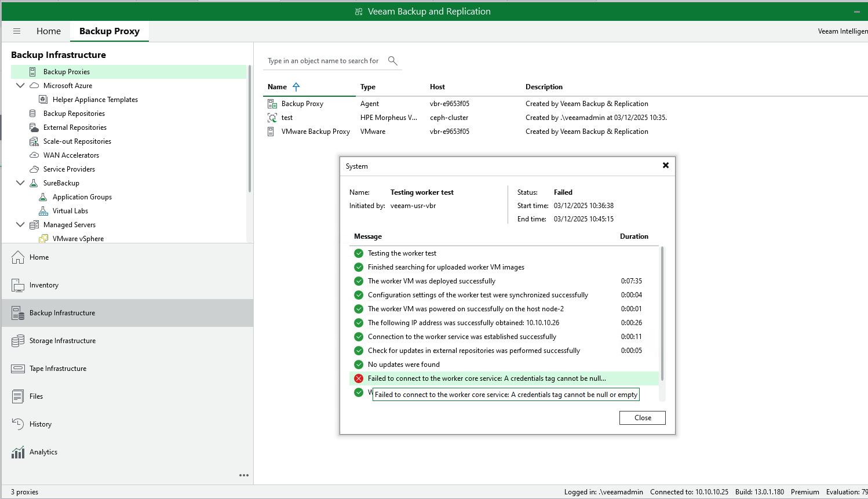868x499 pixels.
Task: Click the Close button in dialog
Action: (x=642, y=418)
